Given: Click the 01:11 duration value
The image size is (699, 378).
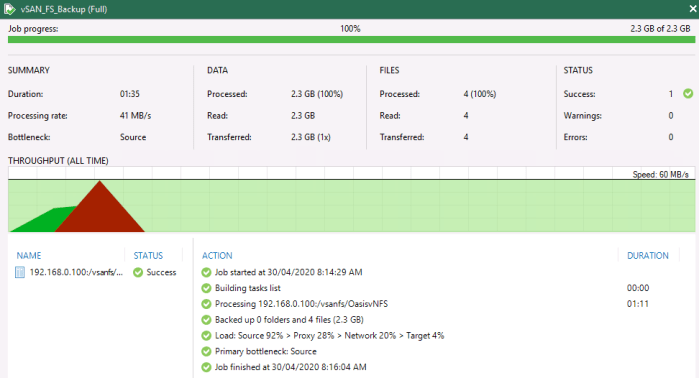Looking at the screenshot, I should click(638, 304).
